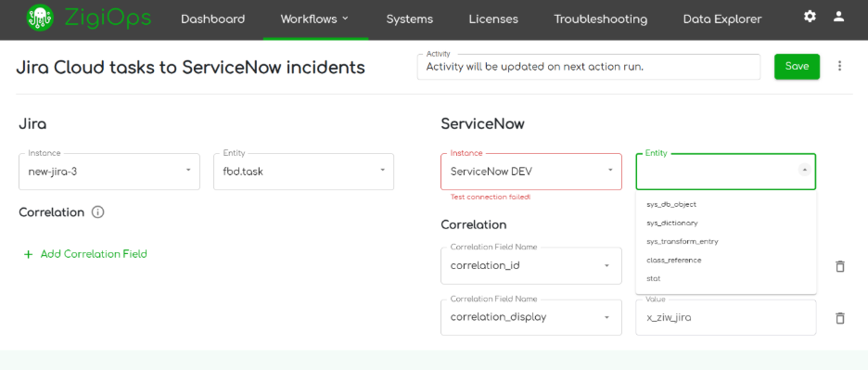Delete the correlation_id row with trash icon
The height and width of the screenshot is (370, 868).
(x=840, y=266)
